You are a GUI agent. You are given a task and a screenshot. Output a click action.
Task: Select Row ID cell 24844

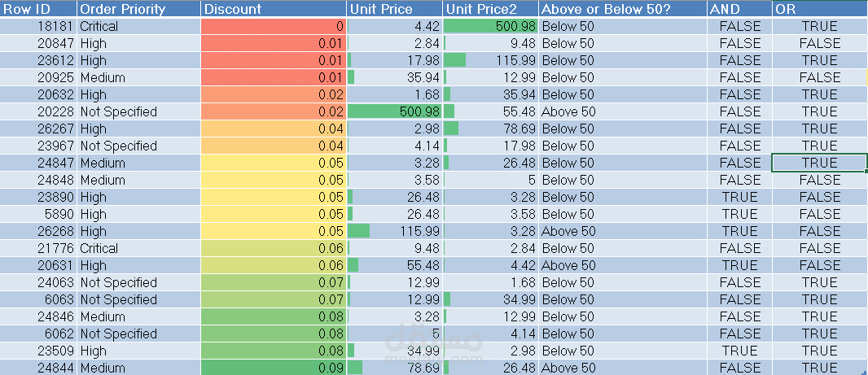click(x=39, y=368)
